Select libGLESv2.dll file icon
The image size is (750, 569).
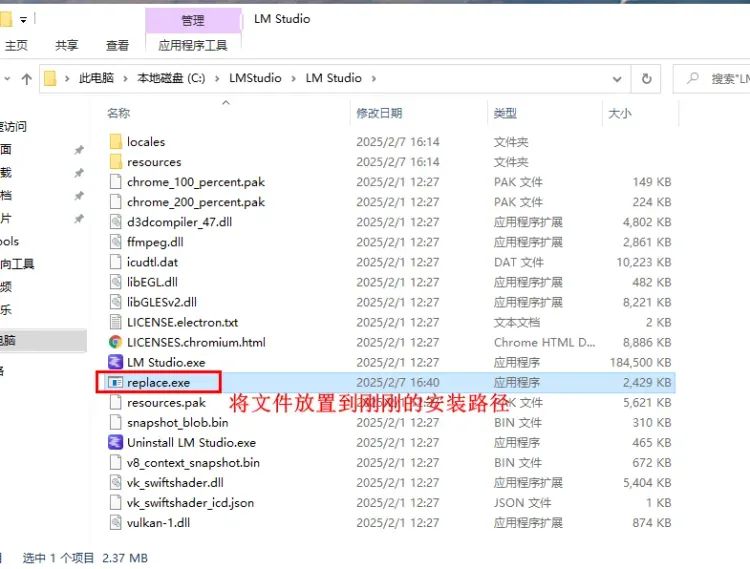[115, 302]
